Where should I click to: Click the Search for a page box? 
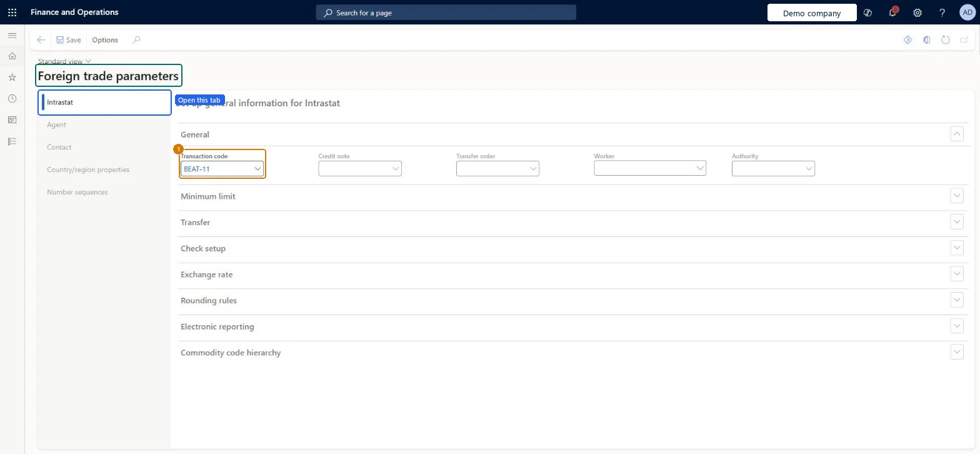[x=446, y=13]
